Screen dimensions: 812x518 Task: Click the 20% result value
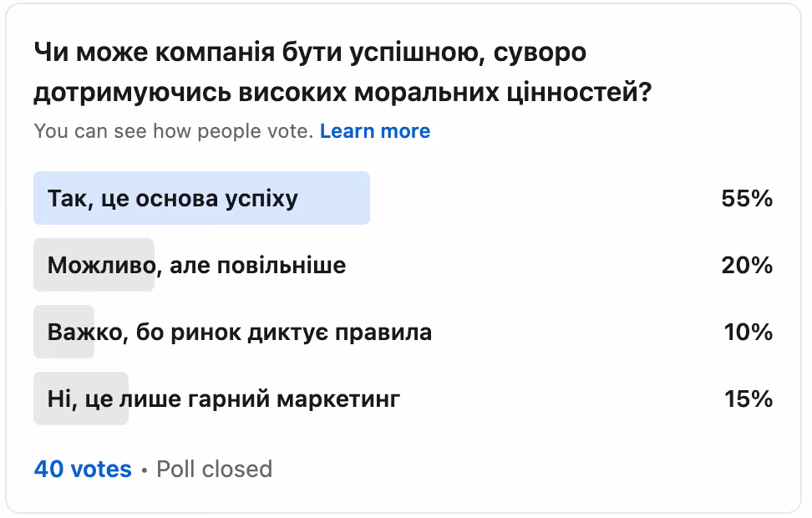pyautogui.click(x=747, y=265)
